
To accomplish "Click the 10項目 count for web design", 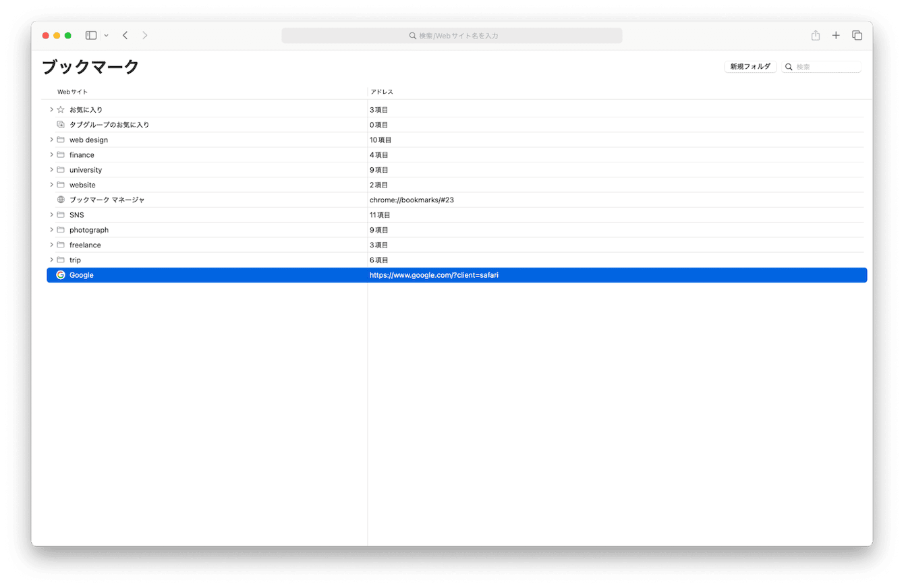I will pyautogui.click(x=380, y=140).
